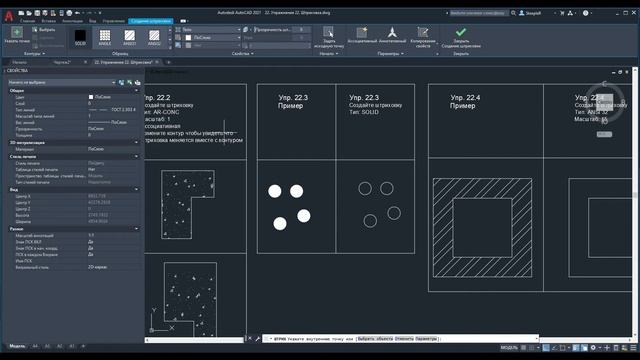Click the Select boundary objects button
The image size is (640, 360).
coord(44,30)
